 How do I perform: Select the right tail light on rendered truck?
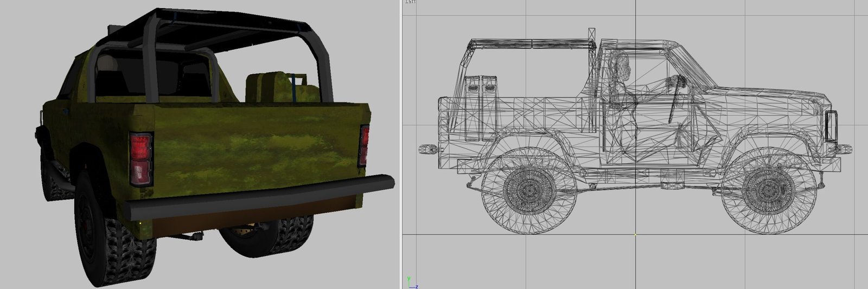(x=364, y=145)
